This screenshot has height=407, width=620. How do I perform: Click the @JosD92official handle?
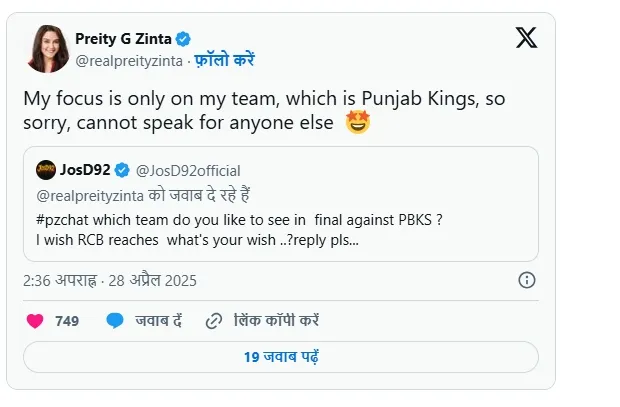point(187,170)
